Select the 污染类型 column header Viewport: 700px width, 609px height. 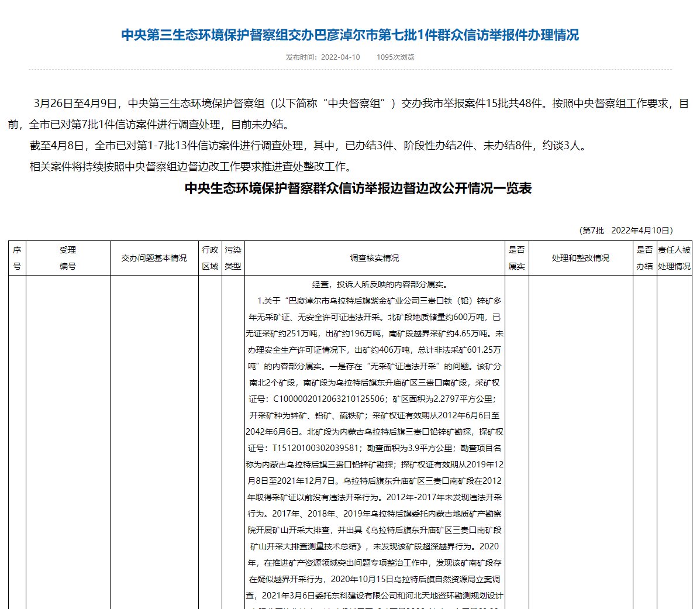click(233, 258)
